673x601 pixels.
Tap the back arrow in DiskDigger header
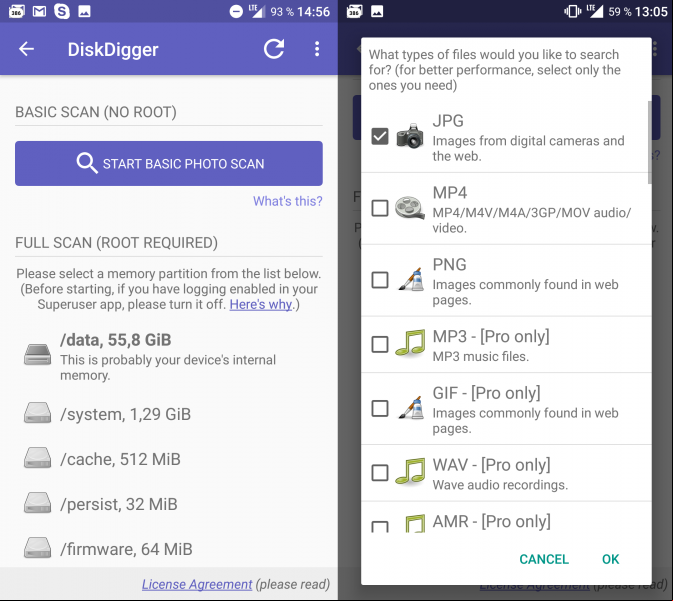point(26,49)
